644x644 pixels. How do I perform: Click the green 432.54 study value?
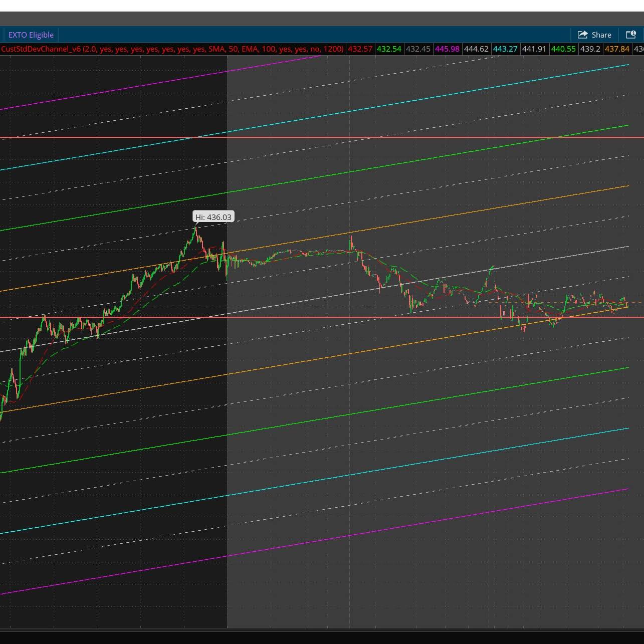(x=389, y=49)
